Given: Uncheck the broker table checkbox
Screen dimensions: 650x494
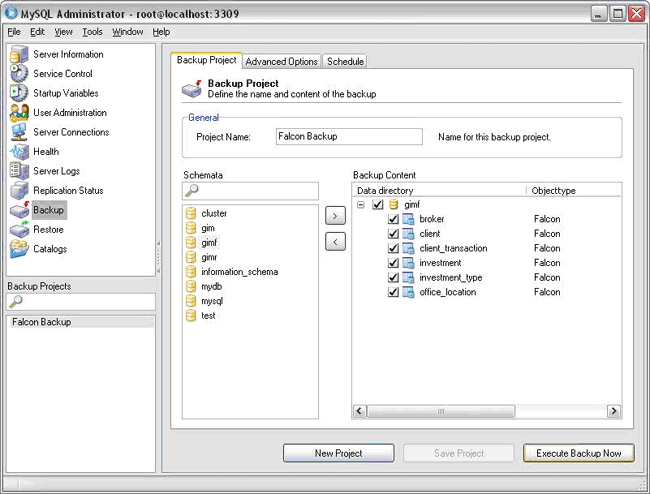Looking at the screenshot, I should (393, 219).
